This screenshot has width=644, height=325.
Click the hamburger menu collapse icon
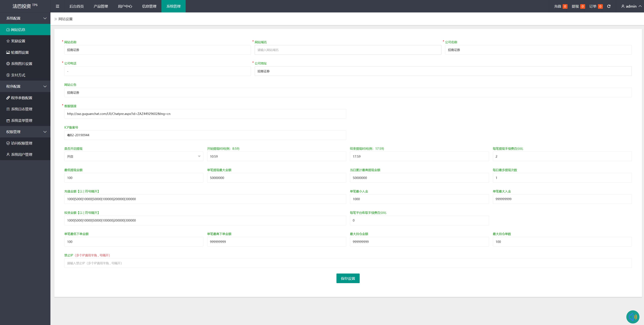(x=57, y=6)
